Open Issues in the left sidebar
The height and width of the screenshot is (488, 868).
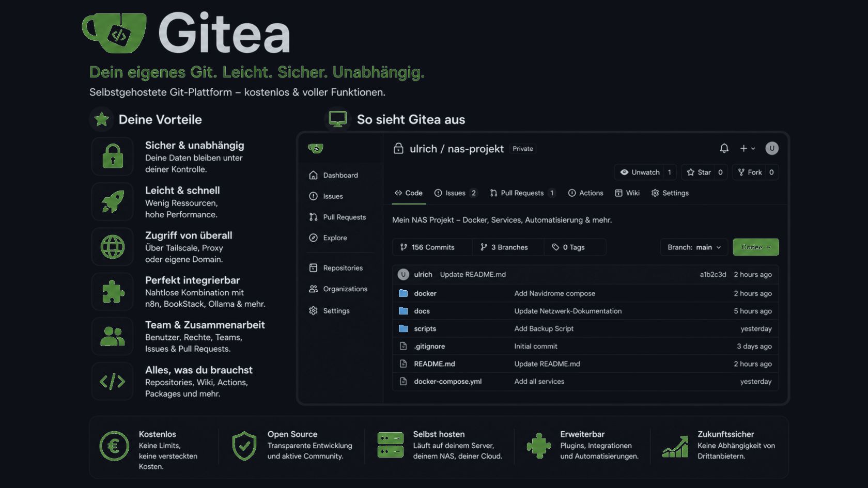click(326, 196)
